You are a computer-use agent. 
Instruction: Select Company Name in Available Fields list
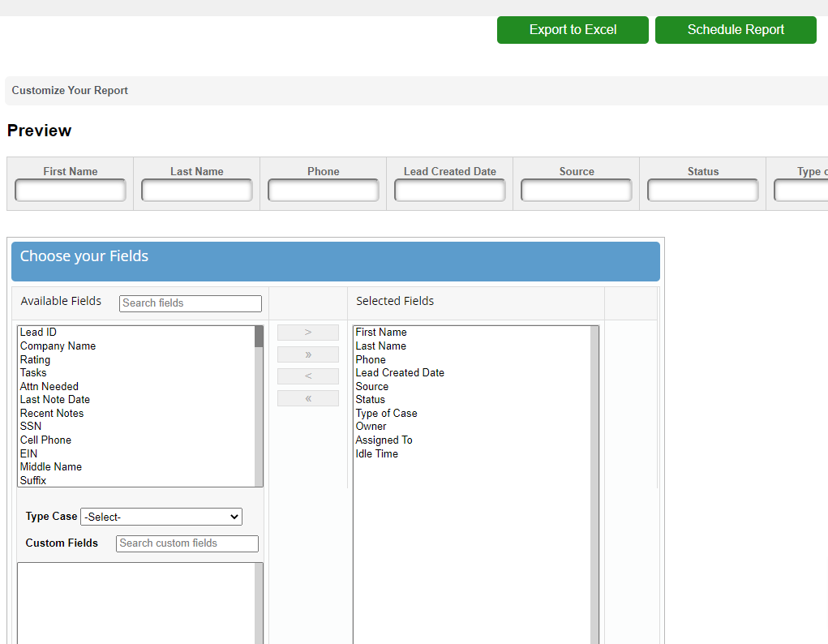click(x=58, y=346)
